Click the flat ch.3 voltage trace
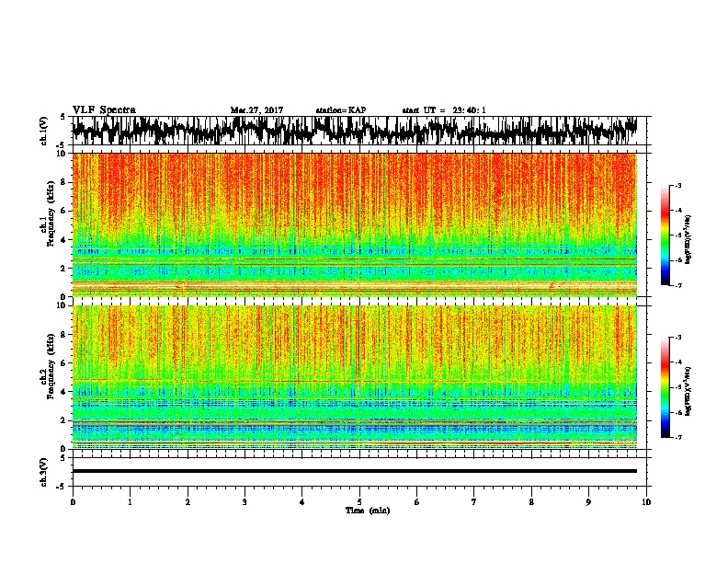This screenshot has height=563, width=728. (x=354, y=471)
